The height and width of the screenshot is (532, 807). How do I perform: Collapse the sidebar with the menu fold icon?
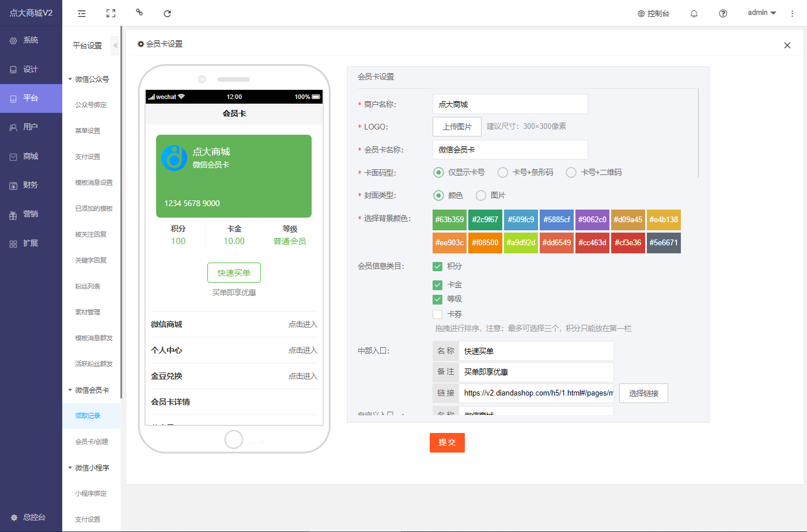pyautogui.click(x=82, y=13)
